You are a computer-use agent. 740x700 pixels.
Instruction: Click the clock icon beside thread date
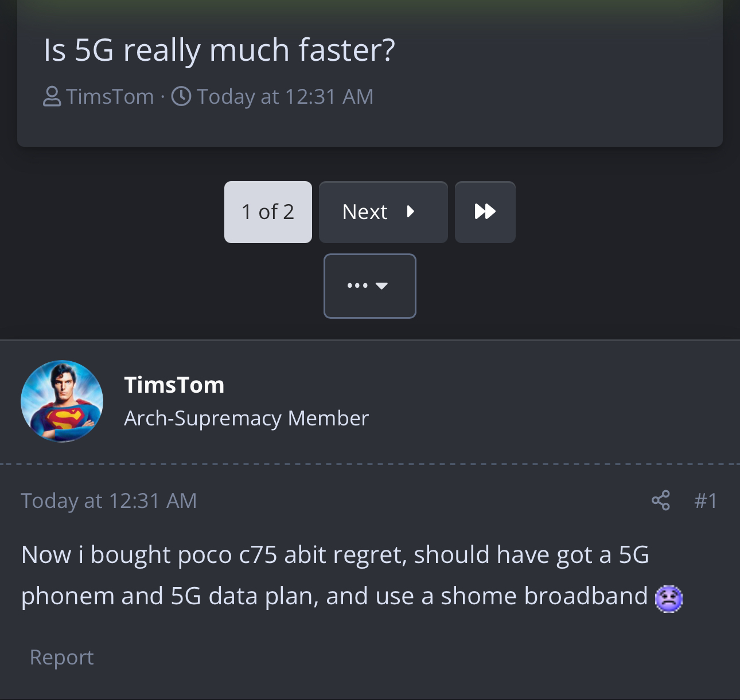(181, 96)
